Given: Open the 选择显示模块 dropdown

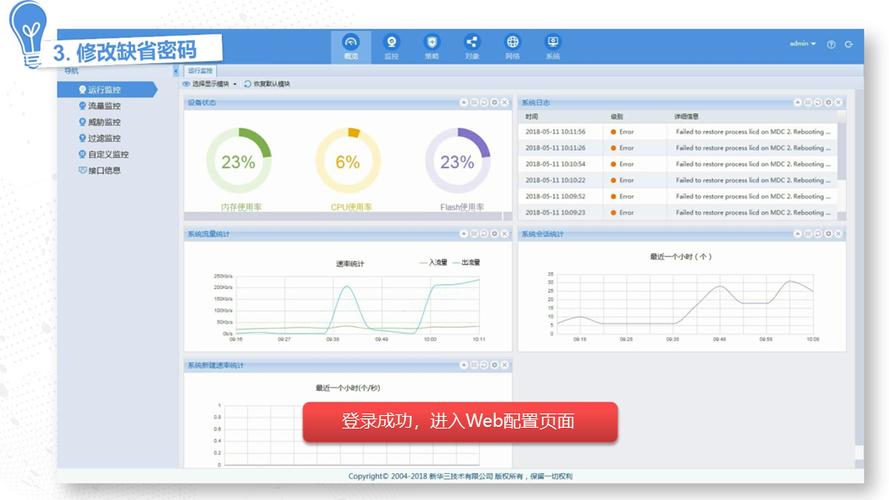Looking at the screenshot, I should tap(209, 84).
